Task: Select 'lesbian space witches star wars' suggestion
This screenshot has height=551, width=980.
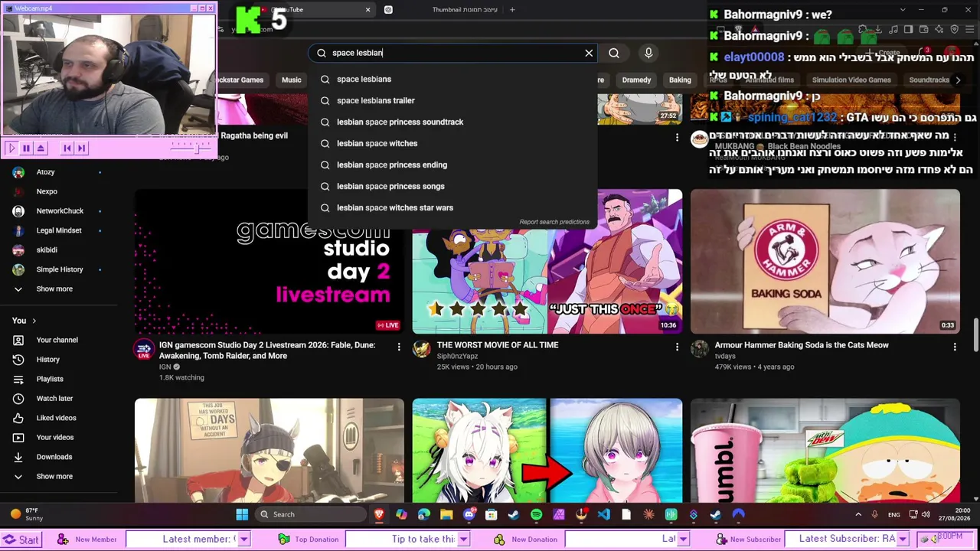Action: pyautogui.click(x=452, y=207)
